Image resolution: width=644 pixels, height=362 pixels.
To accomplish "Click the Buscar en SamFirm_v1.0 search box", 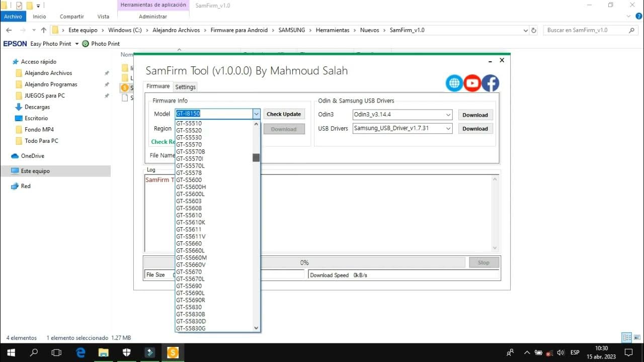I will (591, 30).
